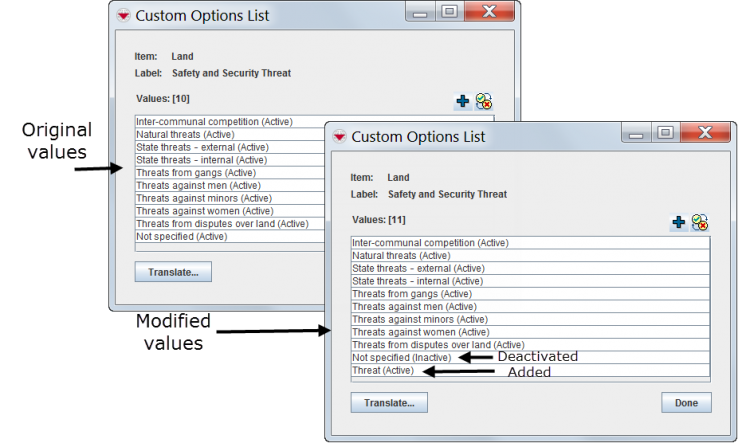This screenshot has width=750, height=447.
Task: Select 'Not specified (Active)' in back dialog list
Action: (181, 237)
